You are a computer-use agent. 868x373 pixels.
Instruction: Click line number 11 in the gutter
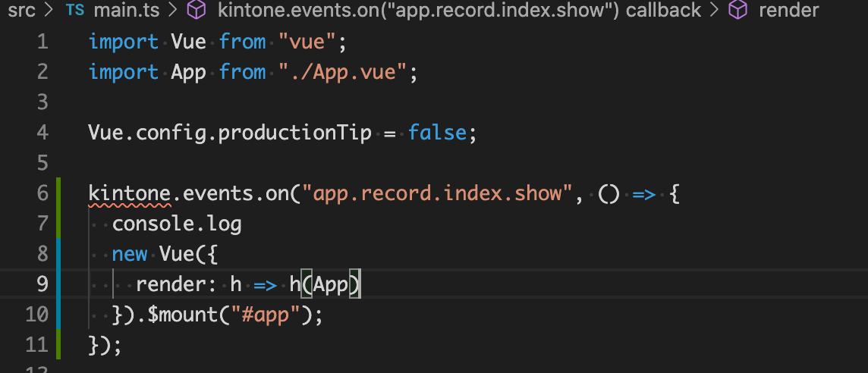[37, 345]
